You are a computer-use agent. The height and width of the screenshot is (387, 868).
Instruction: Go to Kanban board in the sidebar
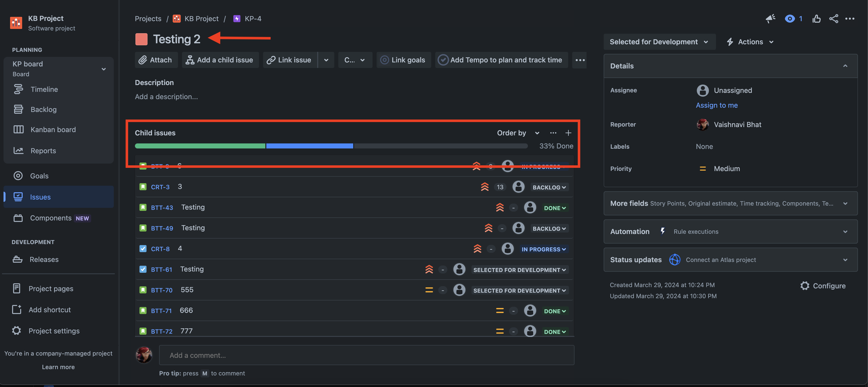coord(53,129)
